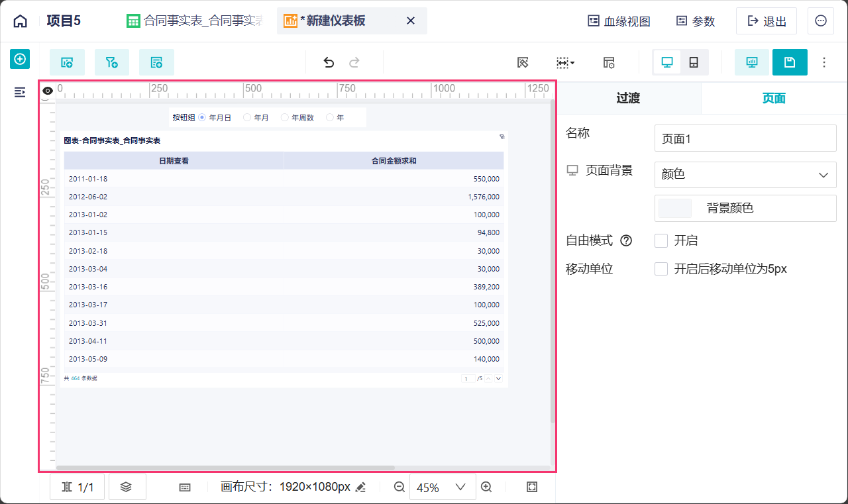The width and height of the screenshot is (848, 504).
Task: Undo the last action
Action: pyautogui.click(x=329, y=62)
